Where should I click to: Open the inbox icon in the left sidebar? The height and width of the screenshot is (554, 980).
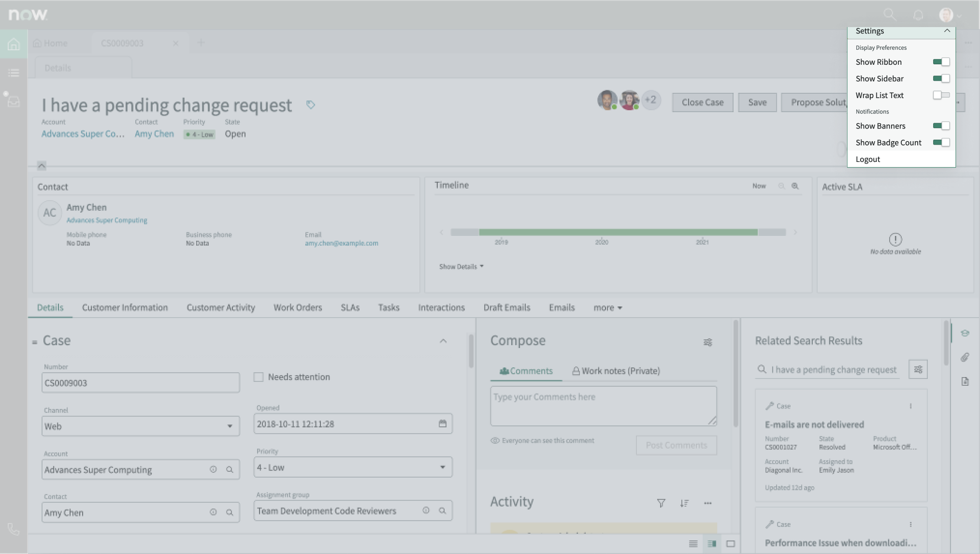[x=13, y=102]
